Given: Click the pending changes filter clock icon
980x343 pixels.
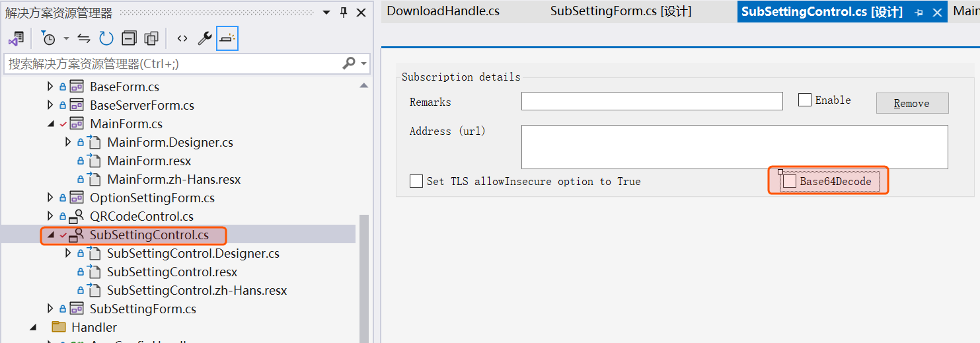Looking at the screenshot, I should click(49, 38).
